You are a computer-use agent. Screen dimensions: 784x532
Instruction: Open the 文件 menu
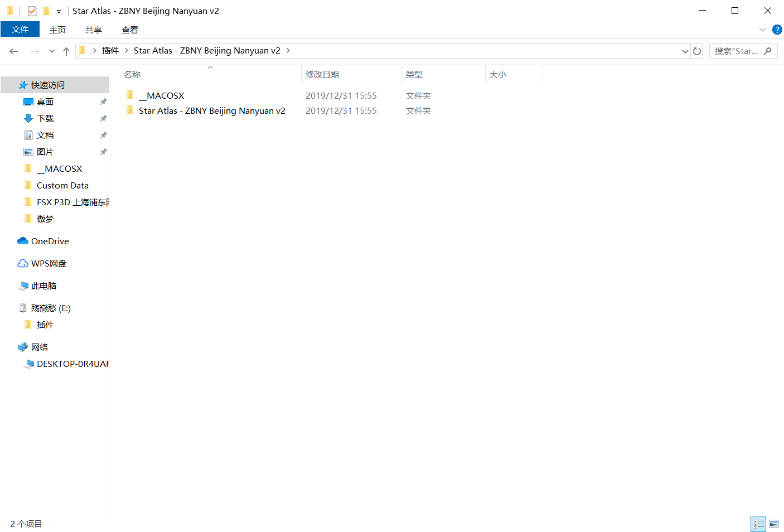20,30
